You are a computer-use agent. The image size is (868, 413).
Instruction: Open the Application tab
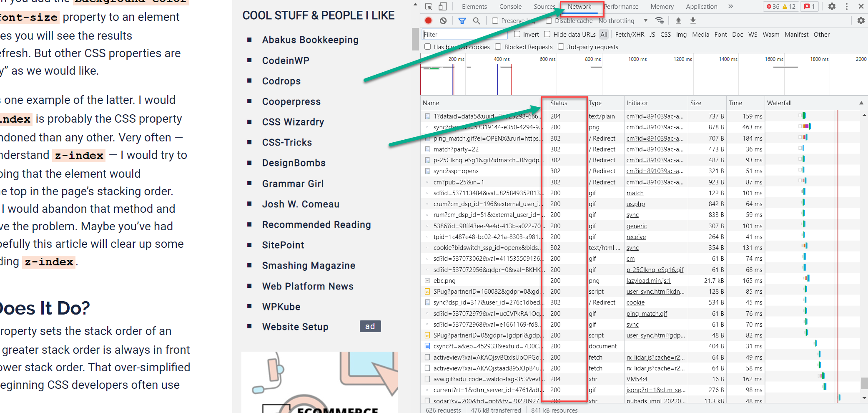[x=702, y=6]
